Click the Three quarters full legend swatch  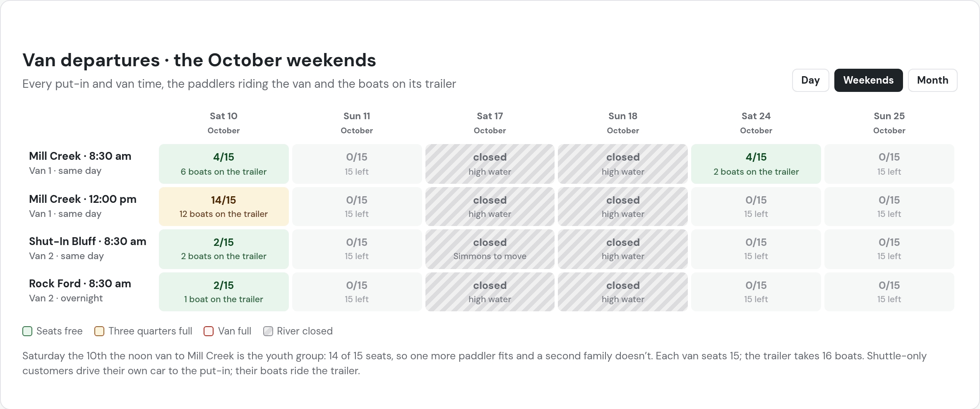99,331
